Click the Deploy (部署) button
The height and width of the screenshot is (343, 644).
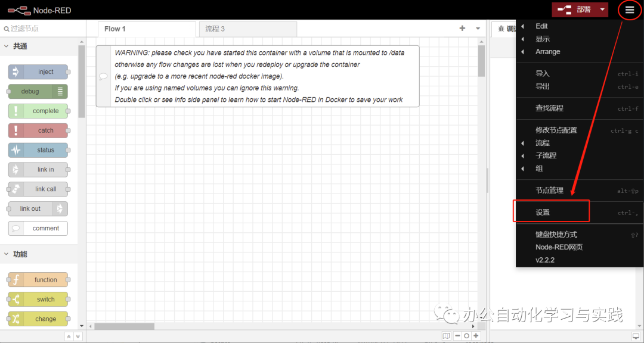click(575, 10)
